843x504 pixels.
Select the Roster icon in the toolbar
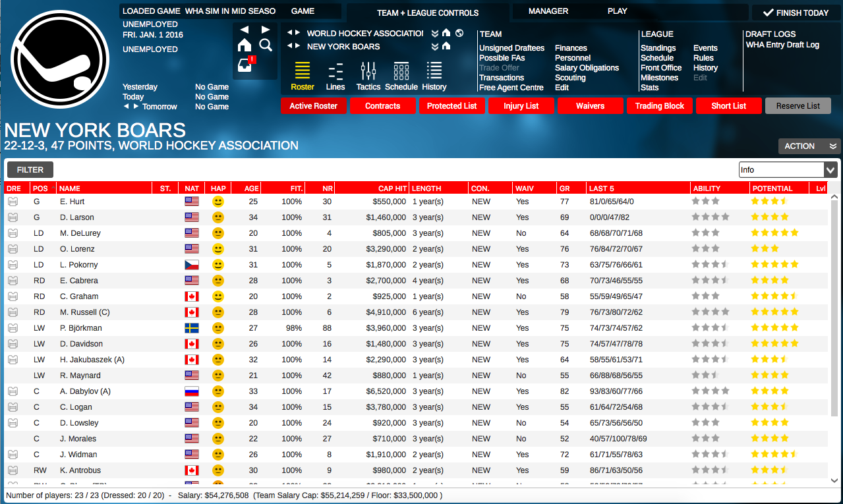[x=302, y=74]
